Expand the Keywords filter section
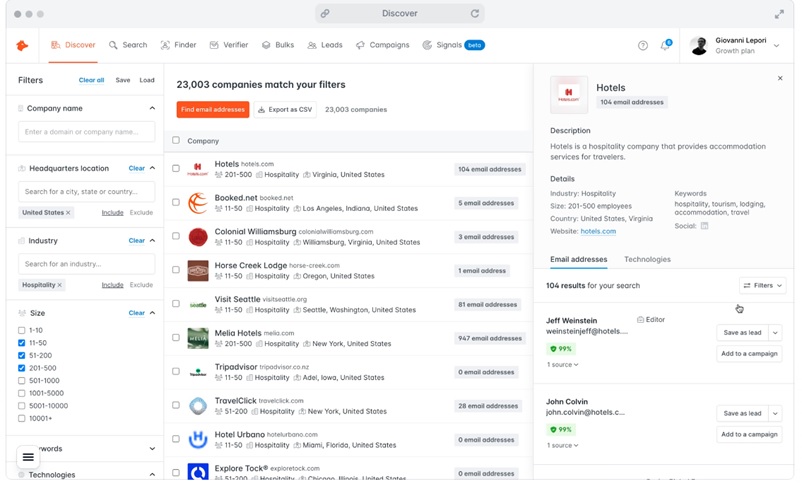The image size is (802, 484). (x=152, y=449)
